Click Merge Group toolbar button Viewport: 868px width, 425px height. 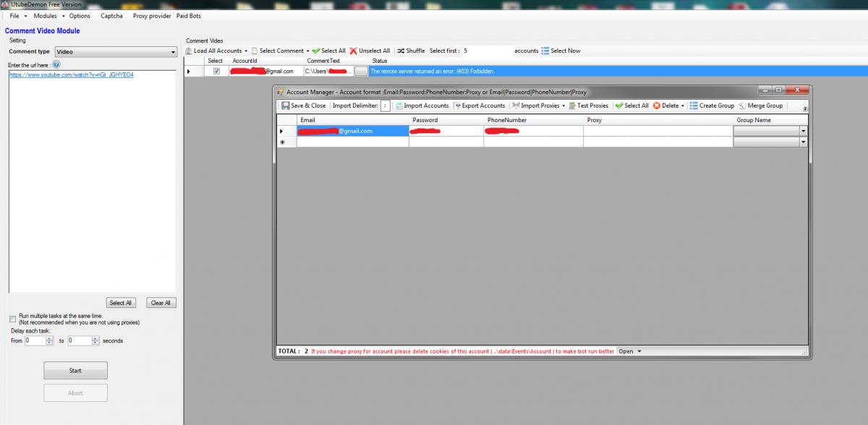[x=760, y=106]
